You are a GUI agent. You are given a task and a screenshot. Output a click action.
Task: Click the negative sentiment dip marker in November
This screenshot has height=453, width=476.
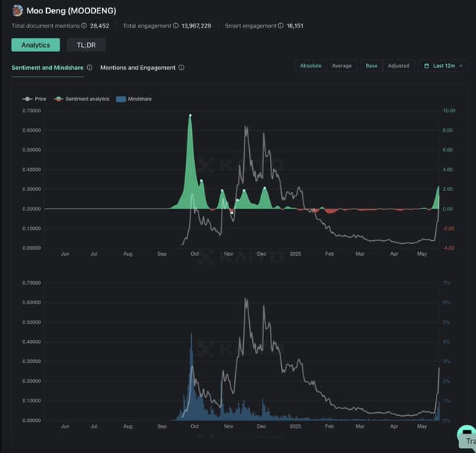[232, 213]
